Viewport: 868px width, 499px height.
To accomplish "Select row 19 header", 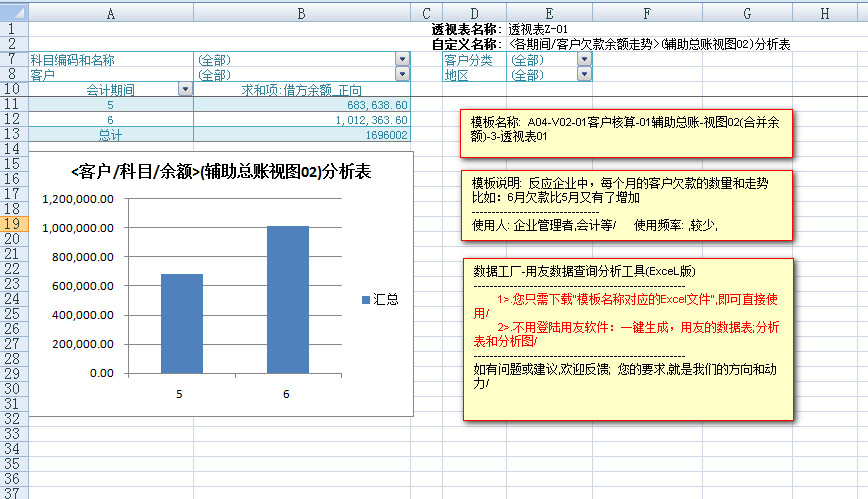I will [x=14, y=224].
